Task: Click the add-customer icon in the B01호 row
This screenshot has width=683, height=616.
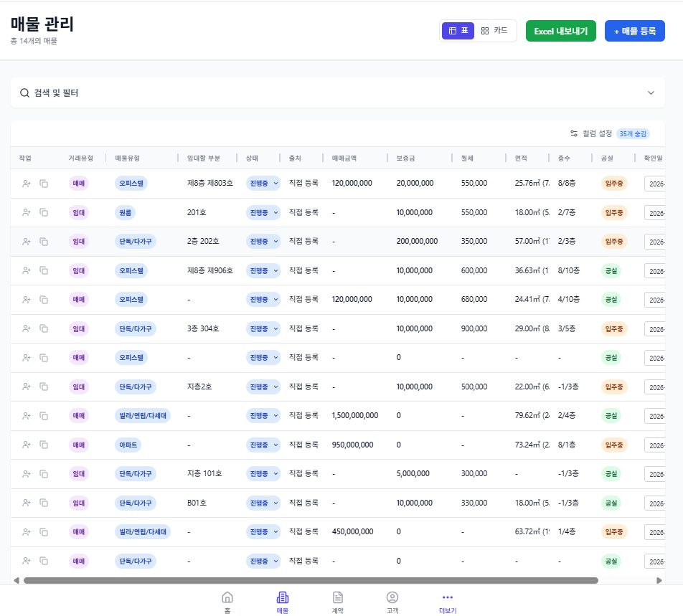Action: pyautogui.click(x=27, y=503)
